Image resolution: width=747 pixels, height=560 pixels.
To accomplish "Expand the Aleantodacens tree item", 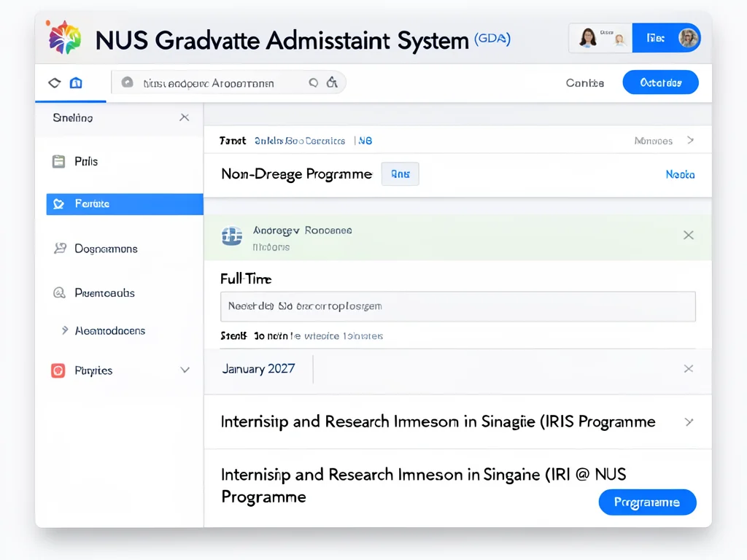I will 65,330.
